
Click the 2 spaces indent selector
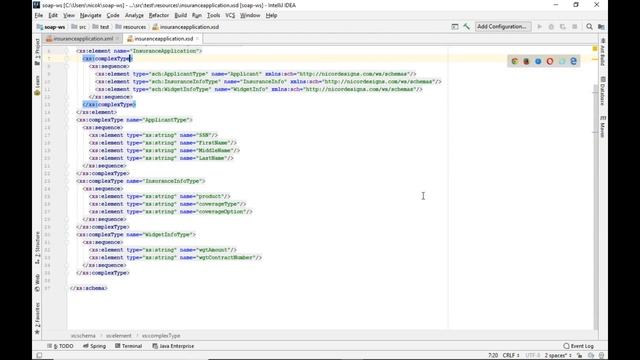[x=558, y=356]
